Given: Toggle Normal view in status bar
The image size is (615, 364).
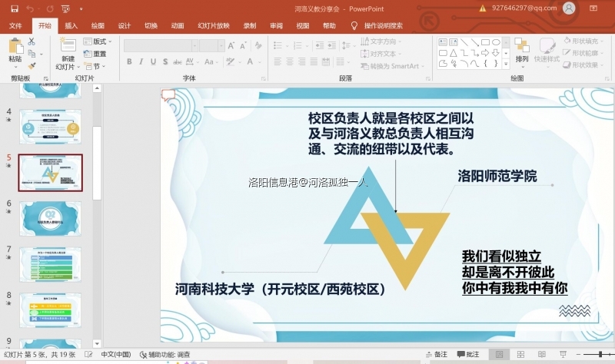Looking at the screenshot, I should pyautogui.click(x=499, y=354).
